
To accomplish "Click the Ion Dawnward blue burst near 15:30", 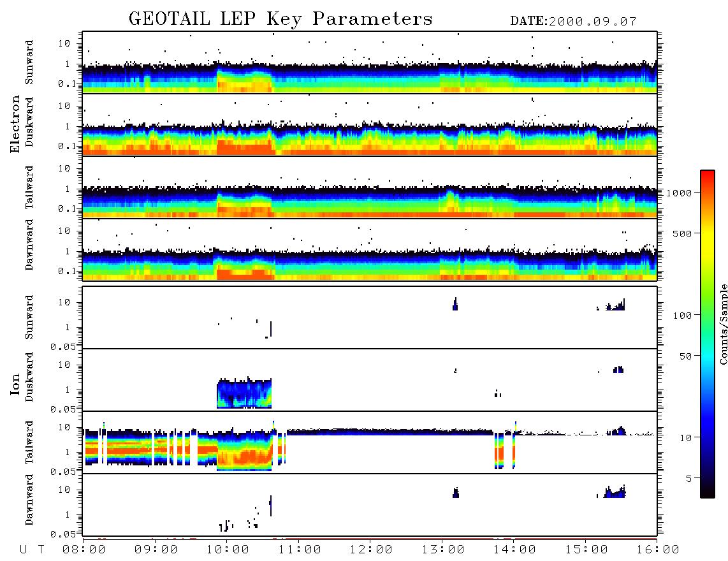I will pyautogui.click(x=615, y=492).
